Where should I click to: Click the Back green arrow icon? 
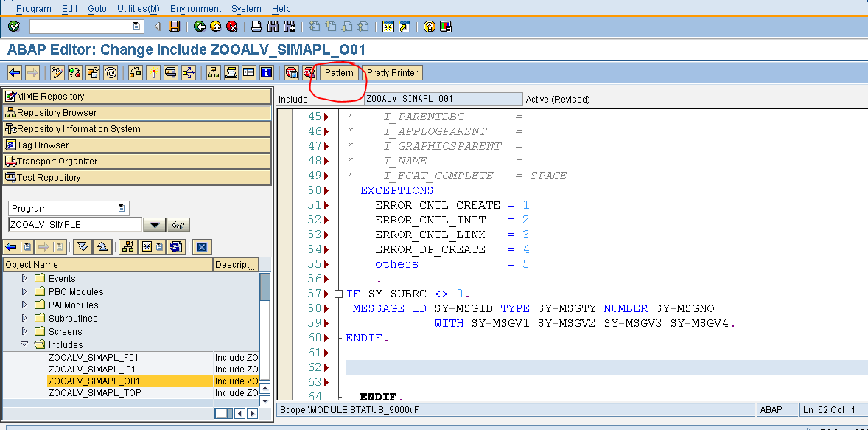pos(200,26)
